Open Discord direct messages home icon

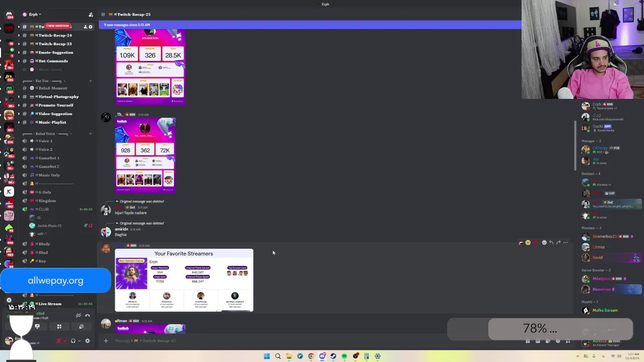[x=9, y=15]
